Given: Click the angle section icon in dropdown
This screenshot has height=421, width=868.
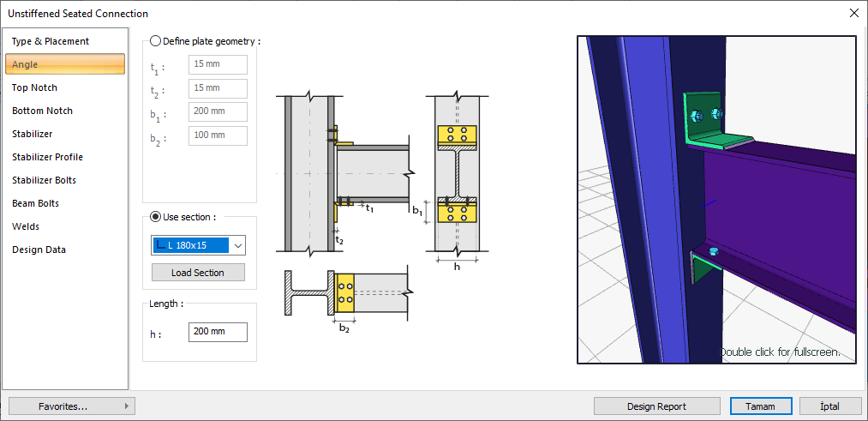Looking at the screenshot, I should tap(160, 246).
